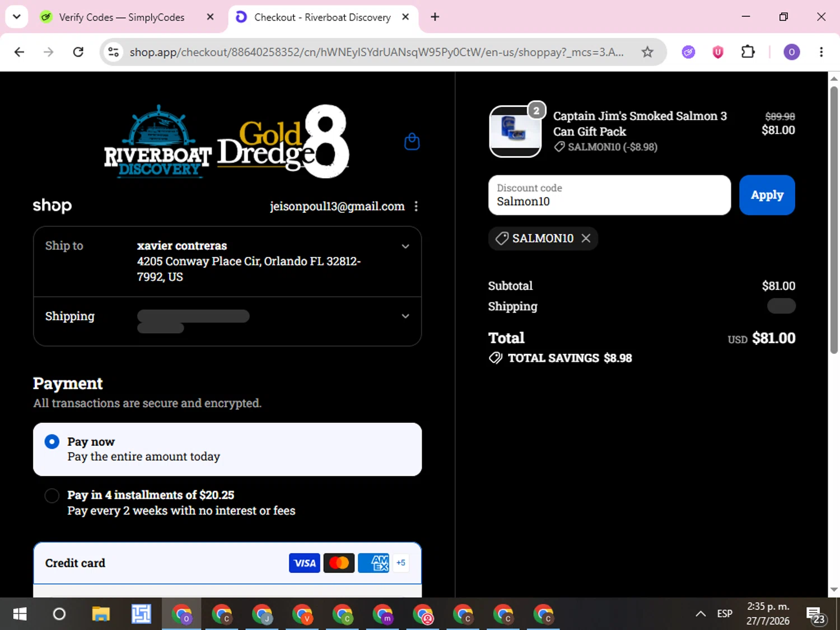840x630 pixels.
Task: Close the Verify Codes — SimplyCodes tab
Action: click(x=210, y=17)
